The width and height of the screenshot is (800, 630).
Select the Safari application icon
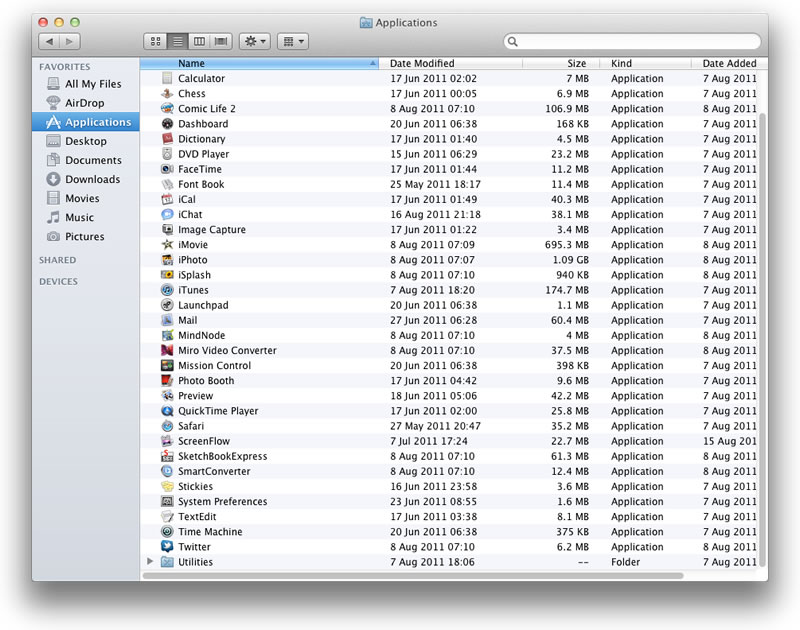point(167,426)
